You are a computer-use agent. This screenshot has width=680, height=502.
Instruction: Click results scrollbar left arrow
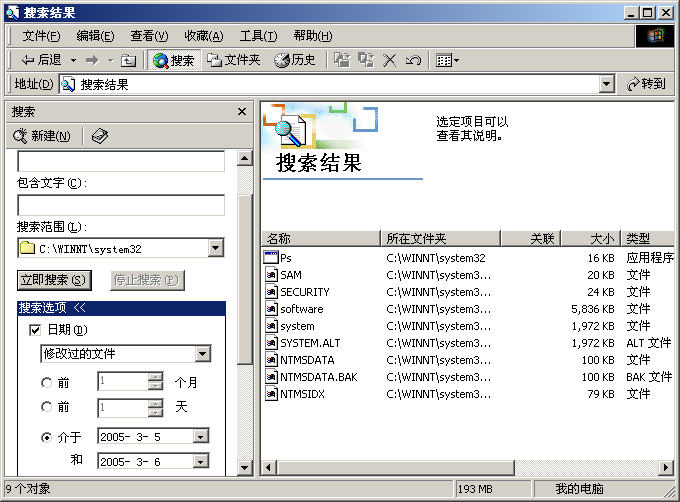point(269,468)
